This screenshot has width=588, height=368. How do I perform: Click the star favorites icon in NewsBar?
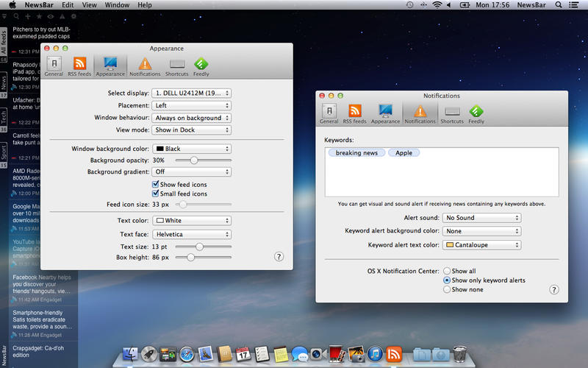click(39, 16)
